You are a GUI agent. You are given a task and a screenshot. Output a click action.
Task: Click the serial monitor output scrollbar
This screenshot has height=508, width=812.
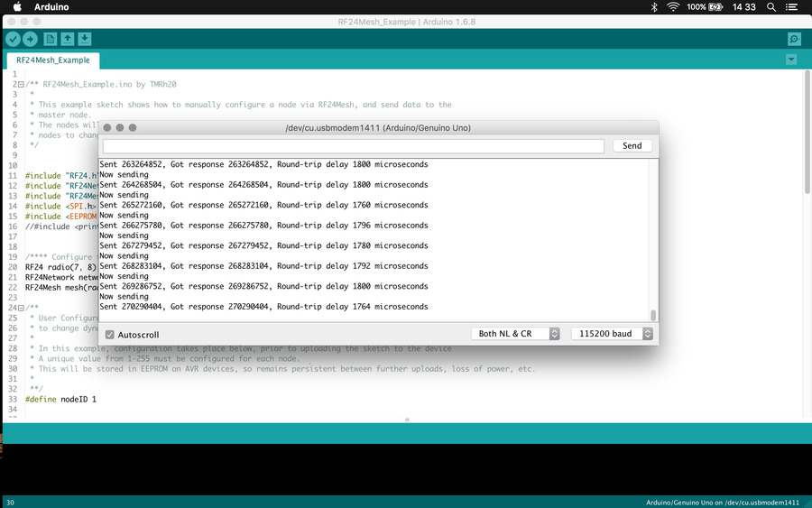653,315
